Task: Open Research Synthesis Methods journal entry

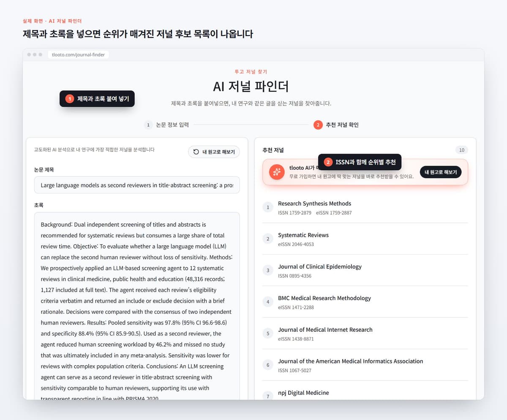Action: tap(365, 207)
